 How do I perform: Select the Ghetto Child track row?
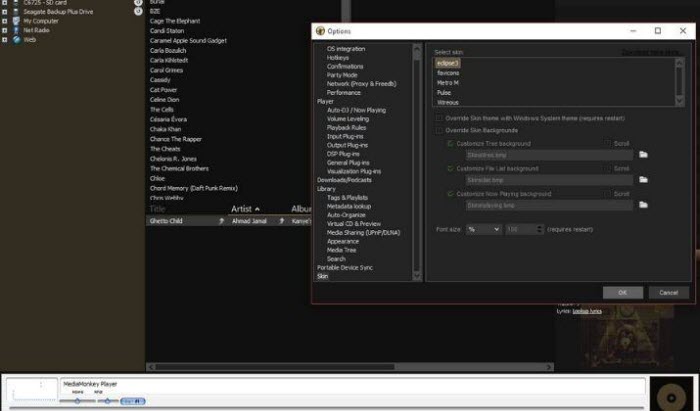pyautogui.click(x=228, y=221)
